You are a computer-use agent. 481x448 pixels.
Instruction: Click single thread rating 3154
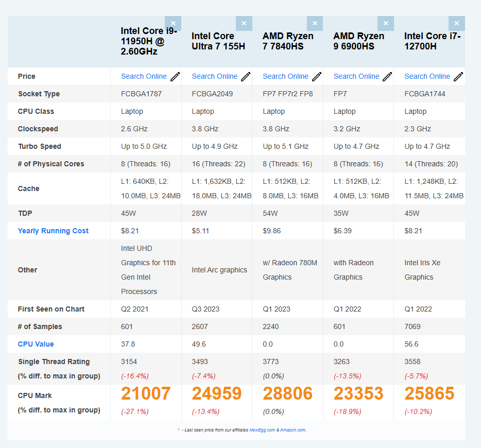click(129, 361)
